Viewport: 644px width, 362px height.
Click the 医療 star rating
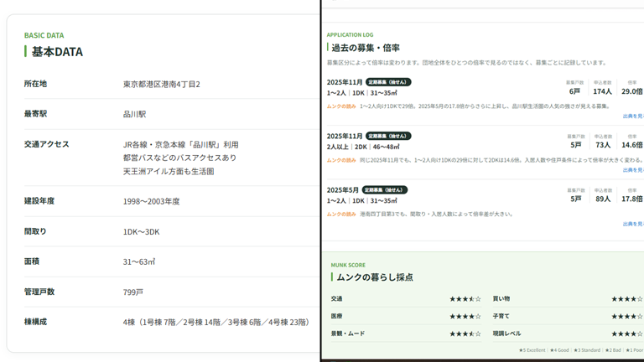(465, 317)
